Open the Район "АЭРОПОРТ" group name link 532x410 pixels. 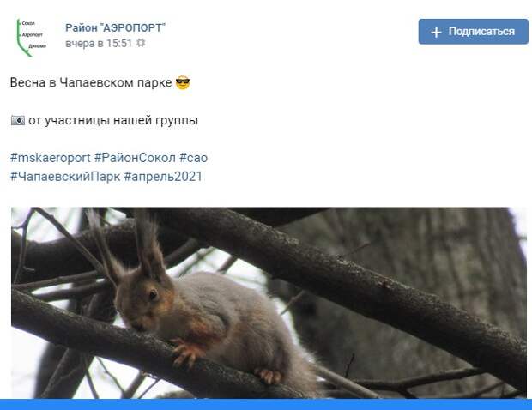point(115,27)
